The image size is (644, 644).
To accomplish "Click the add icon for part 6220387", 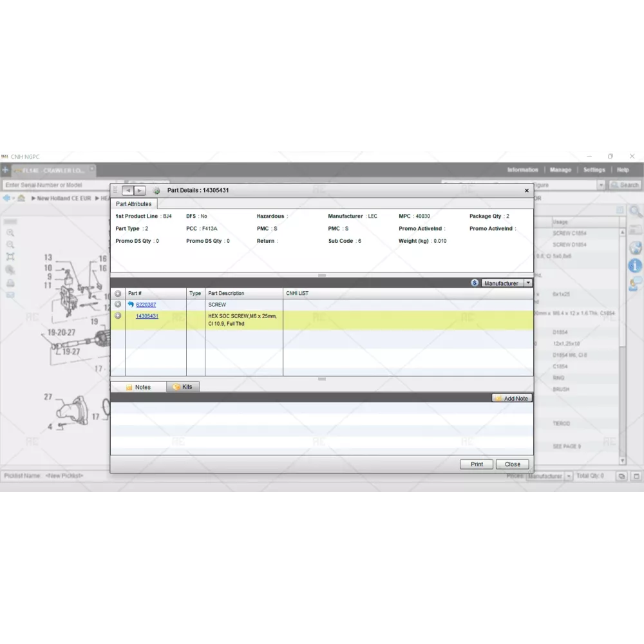I will [x=118, y=305].
